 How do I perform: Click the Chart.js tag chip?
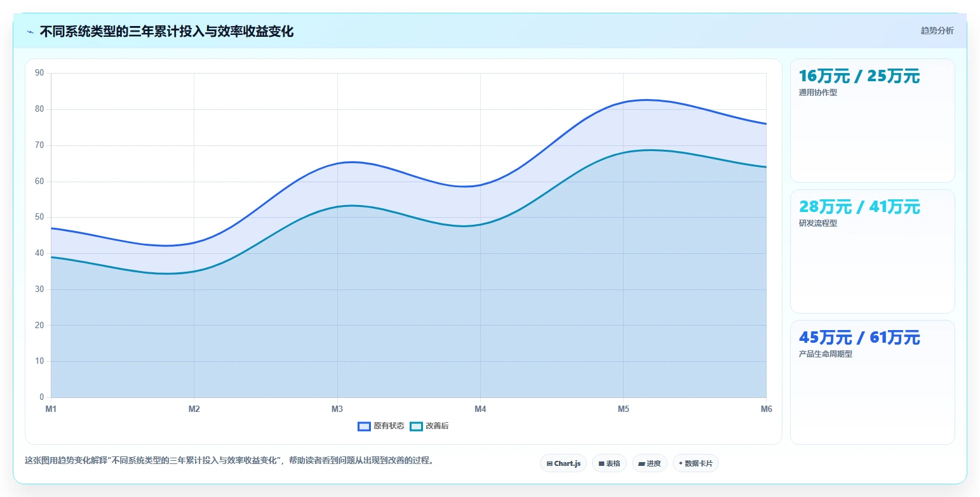(563, 463)
